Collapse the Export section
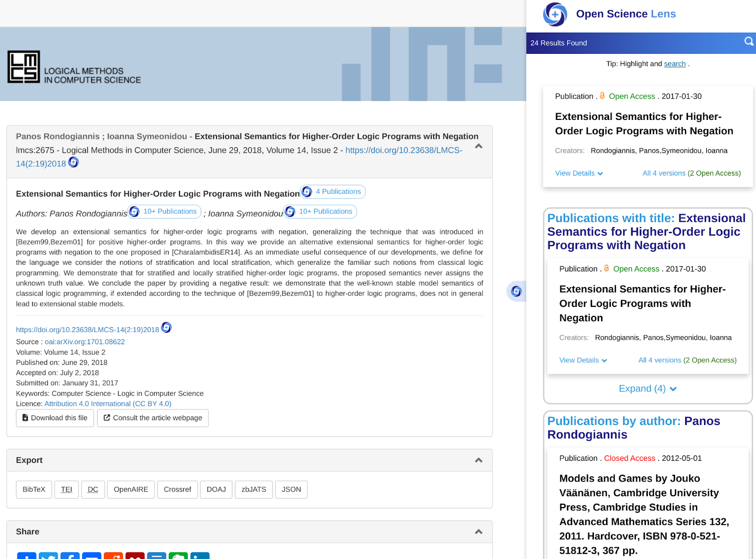 click(x=479, y=460)
